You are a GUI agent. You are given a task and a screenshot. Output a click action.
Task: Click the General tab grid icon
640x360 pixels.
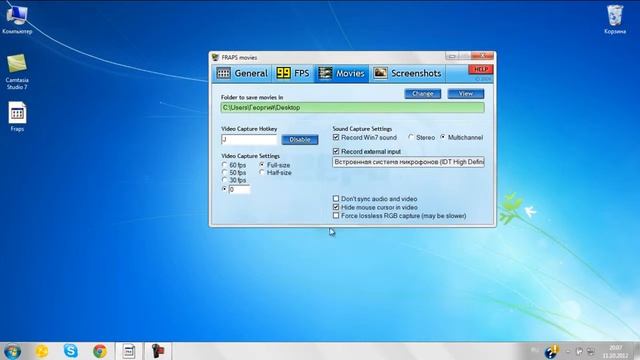pyautogui.click(x=223, y=73)
